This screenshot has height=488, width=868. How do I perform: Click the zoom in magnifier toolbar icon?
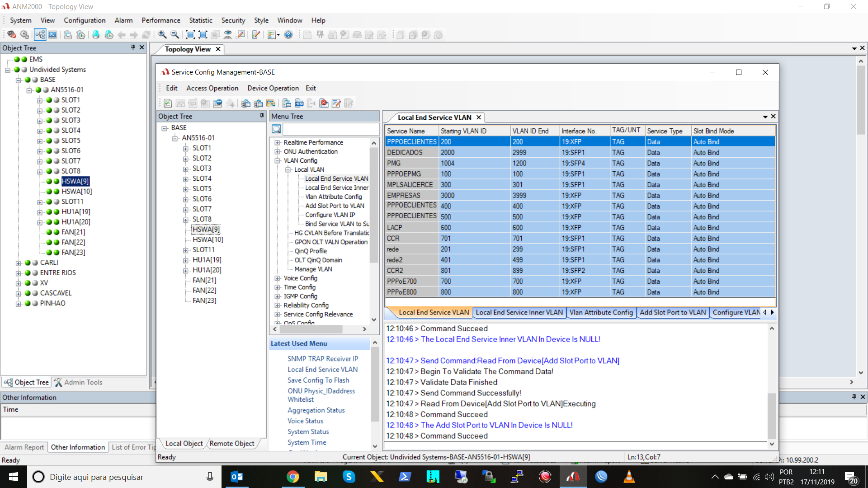pyautogui.click(x=162, y=35)
